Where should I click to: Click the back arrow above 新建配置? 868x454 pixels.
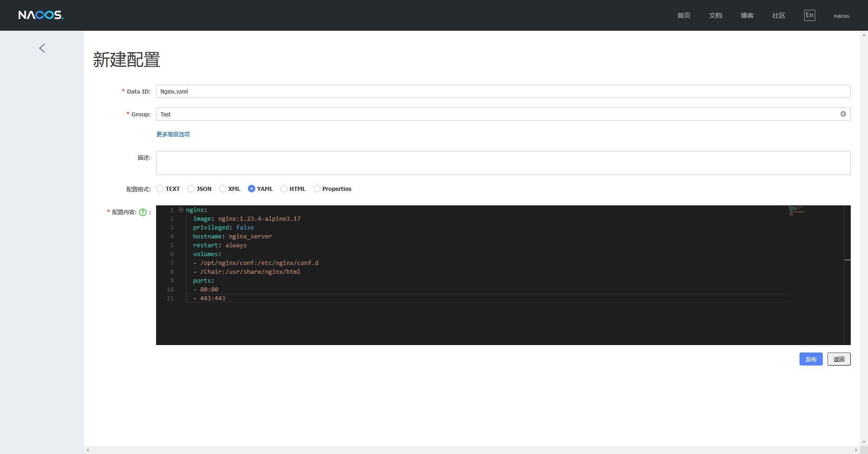coord(42,48)
